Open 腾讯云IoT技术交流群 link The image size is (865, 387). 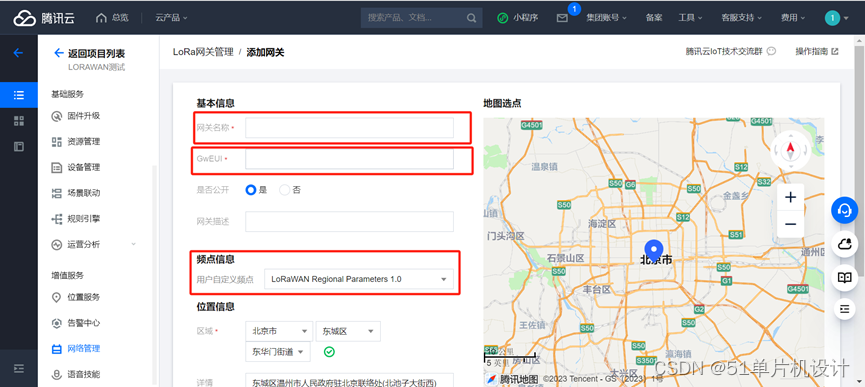click(x=730, y=51)
